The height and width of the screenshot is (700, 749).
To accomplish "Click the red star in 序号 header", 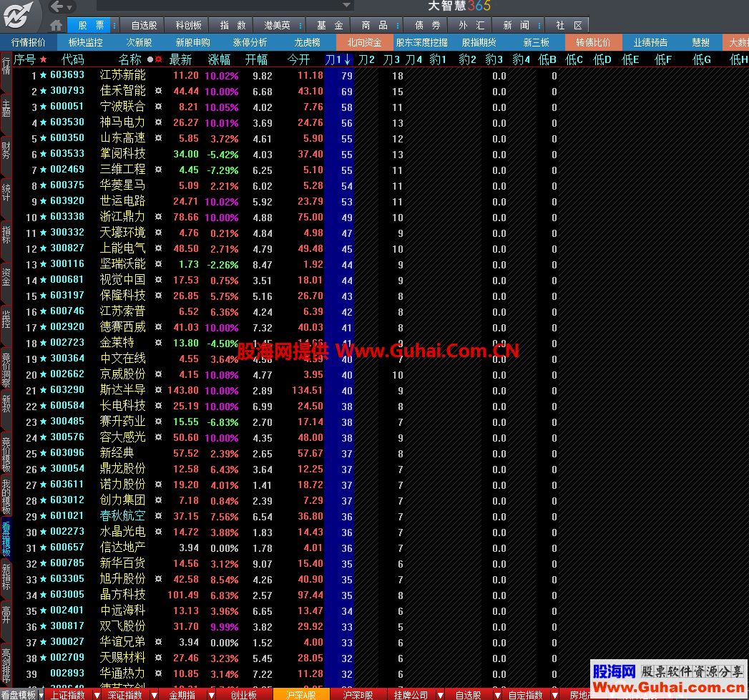I will coord(44,59).
